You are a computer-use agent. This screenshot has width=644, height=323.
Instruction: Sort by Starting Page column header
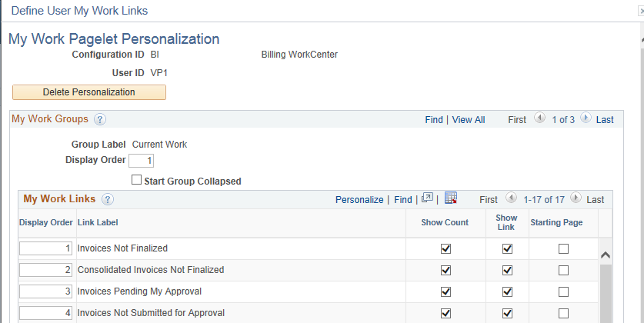[556, 222]
